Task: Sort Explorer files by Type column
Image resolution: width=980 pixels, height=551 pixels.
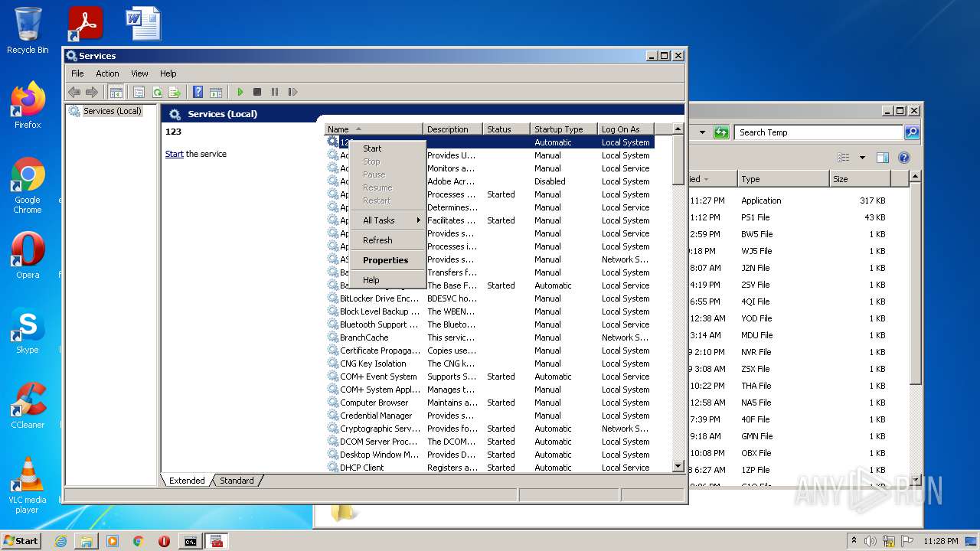Action: point(783,179)
